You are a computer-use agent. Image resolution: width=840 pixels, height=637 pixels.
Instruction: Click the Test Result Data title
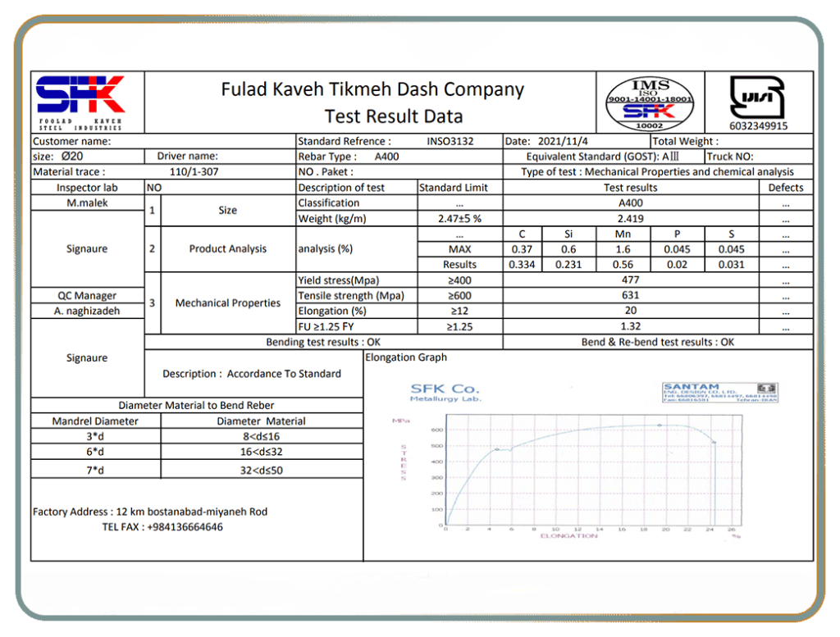[393, 116]
